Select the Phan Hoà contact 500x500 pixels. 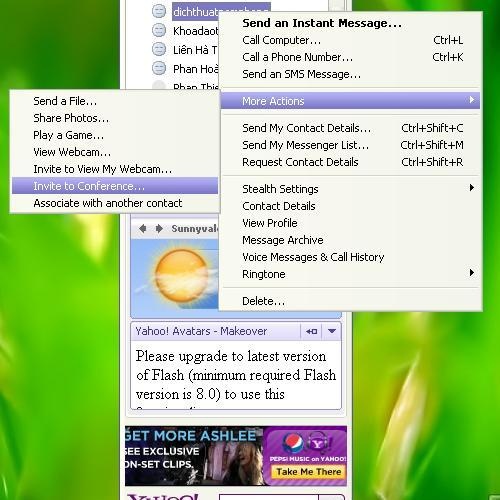click(195, 69)
